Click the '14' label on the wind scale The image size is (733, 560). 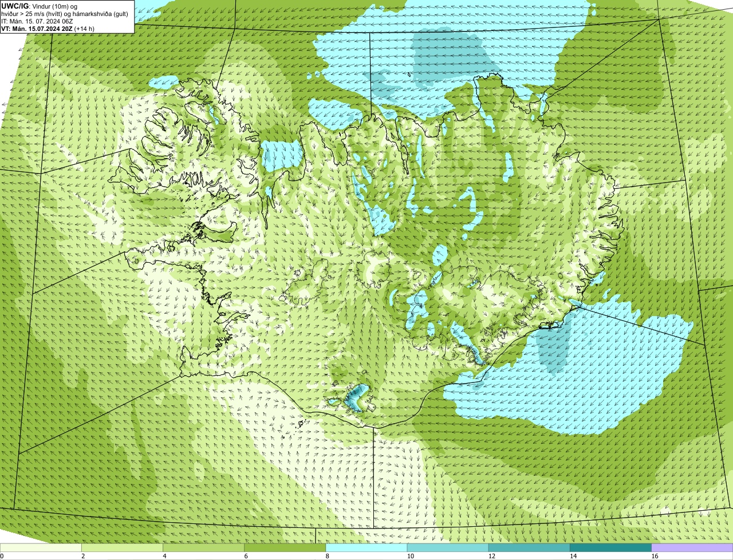point(573,556)
